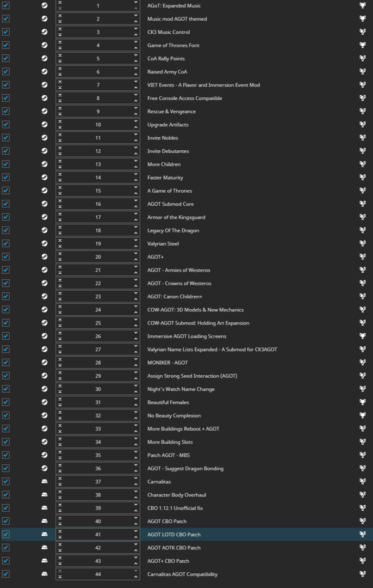Disable the More Children mod checkbox
This screenshot has width=373, height=588.
pos(5,164)
